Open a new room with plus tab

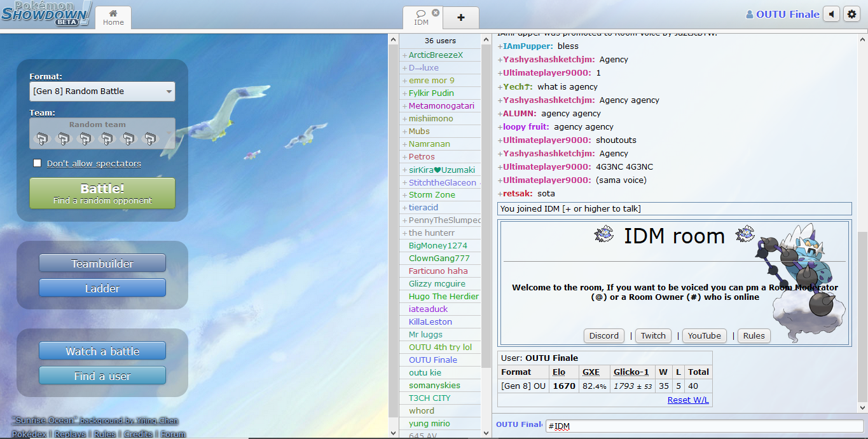coord(461,18)
